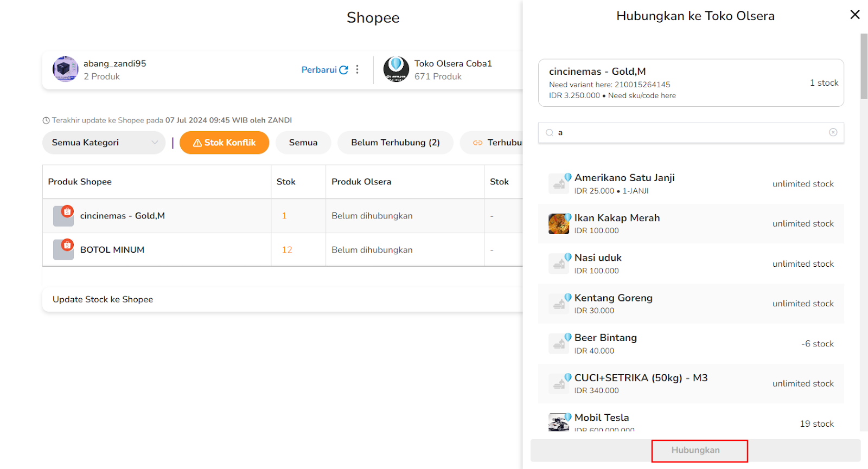Click the Nasi uduk placeholder image
This screenshot has width=868, height=469.
559,264
